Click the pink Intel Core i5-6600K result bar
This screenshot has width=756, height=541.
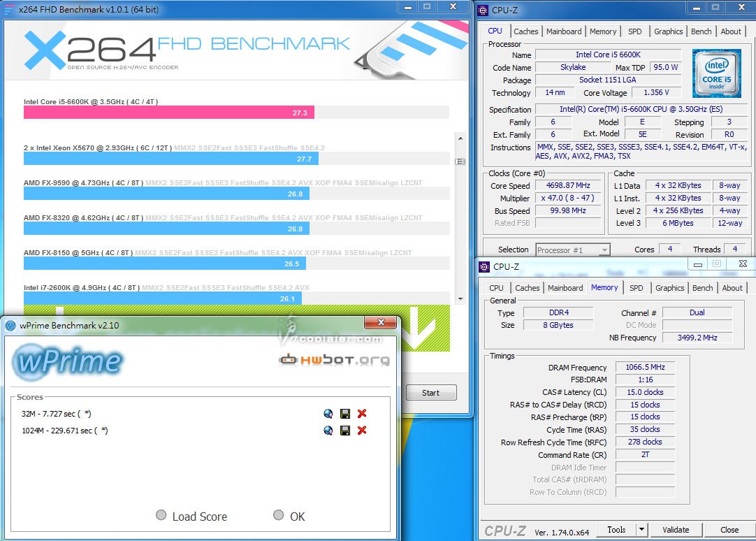click(169, 113)
